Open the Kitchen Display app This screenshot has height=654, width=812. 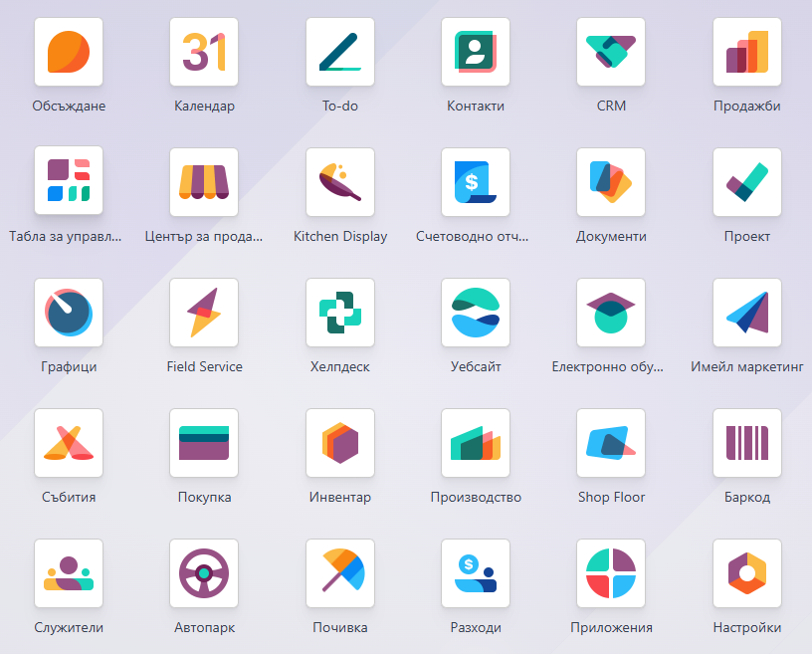pos(340,182)
